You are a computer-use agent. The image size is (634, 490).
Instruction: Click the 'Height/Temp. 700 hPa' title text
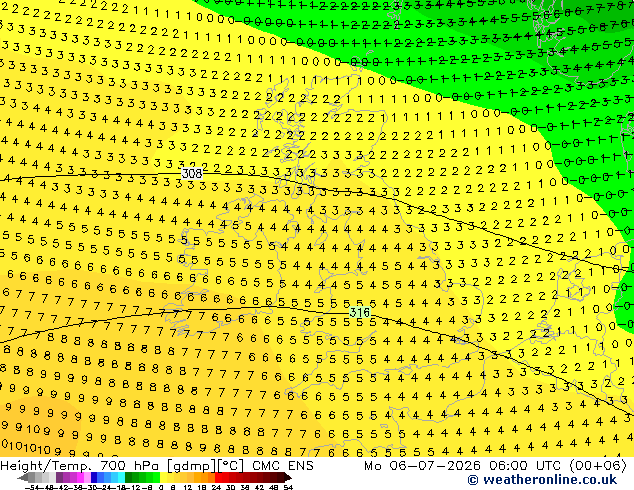[x=80, y=466]
